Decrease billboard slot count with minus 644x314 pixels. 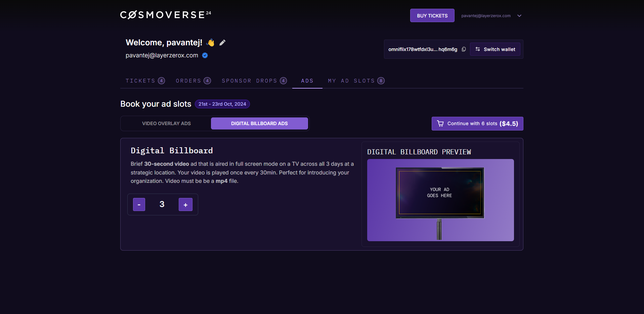point(139,204)
